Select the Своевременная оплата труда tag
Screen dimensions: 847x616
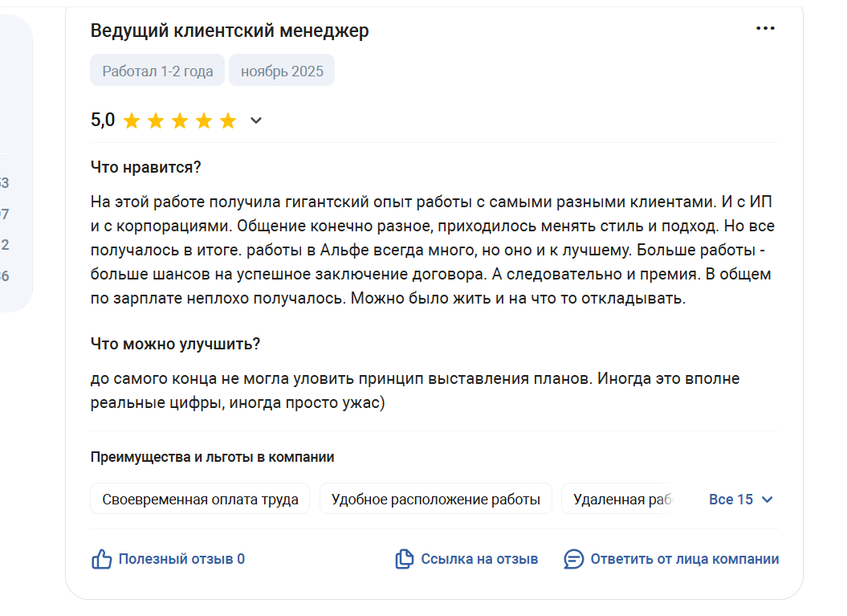click(x=200, y=499)
